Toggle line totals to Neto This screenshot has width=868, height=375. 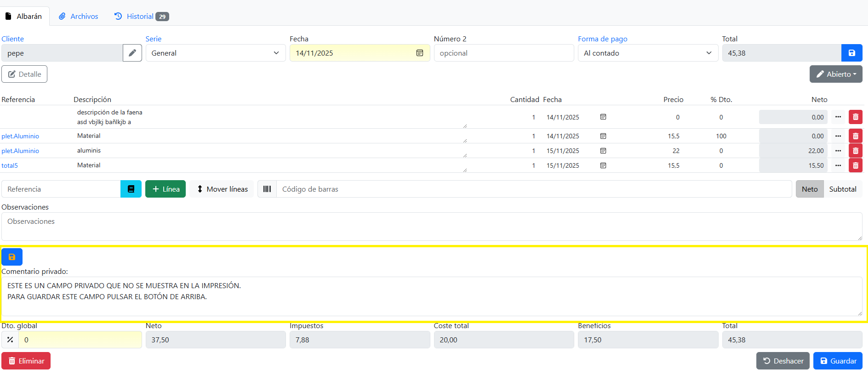pos(809,189)
